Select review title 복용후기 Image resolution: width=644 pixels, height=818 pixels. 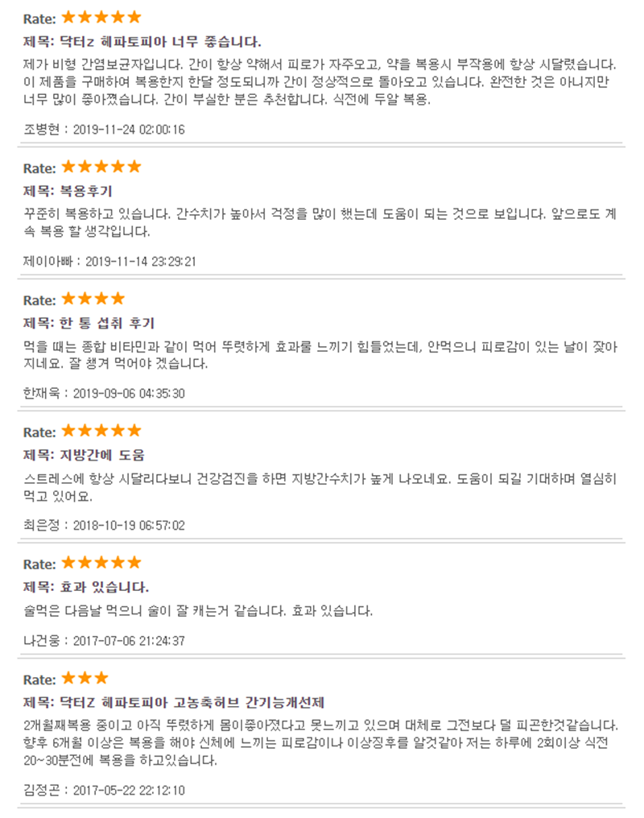click(x=86, y=192)
